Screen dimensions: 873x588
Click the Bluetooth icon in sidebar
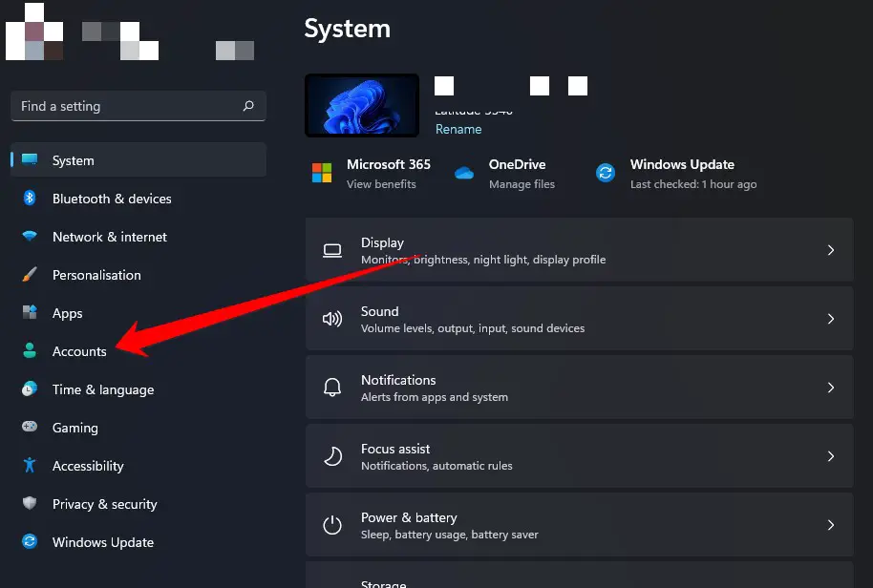coord(30,198)
